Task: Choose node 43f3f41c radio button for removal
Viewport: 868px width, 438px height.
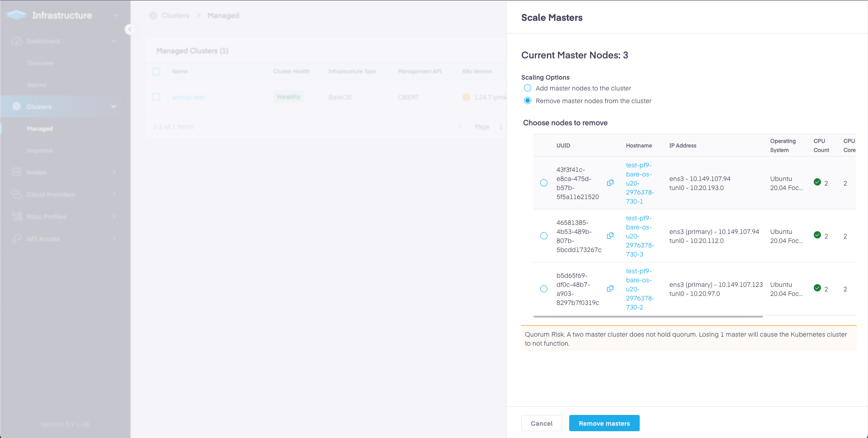Action: (x=544, y=183)
